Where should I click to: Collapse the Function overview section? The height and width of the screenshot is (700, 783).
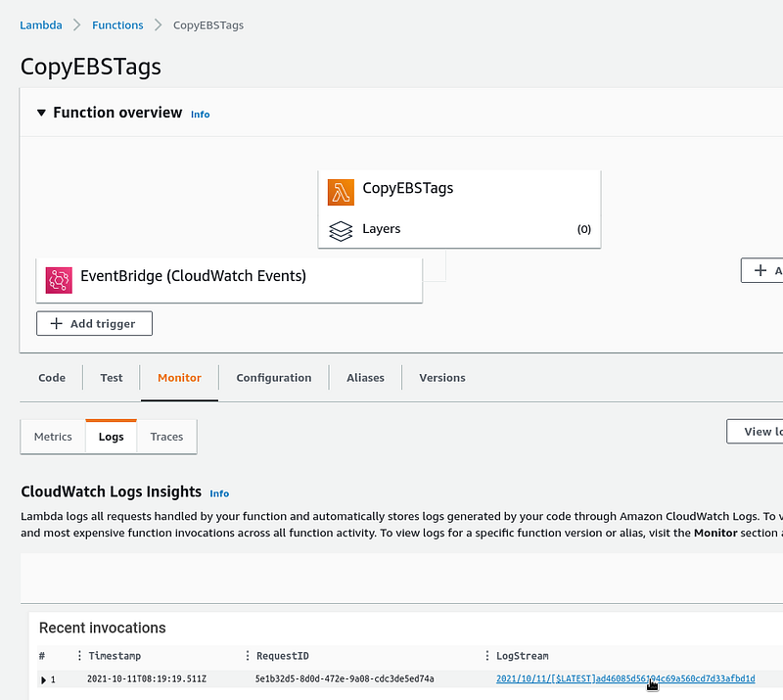[x=41, y=113]
